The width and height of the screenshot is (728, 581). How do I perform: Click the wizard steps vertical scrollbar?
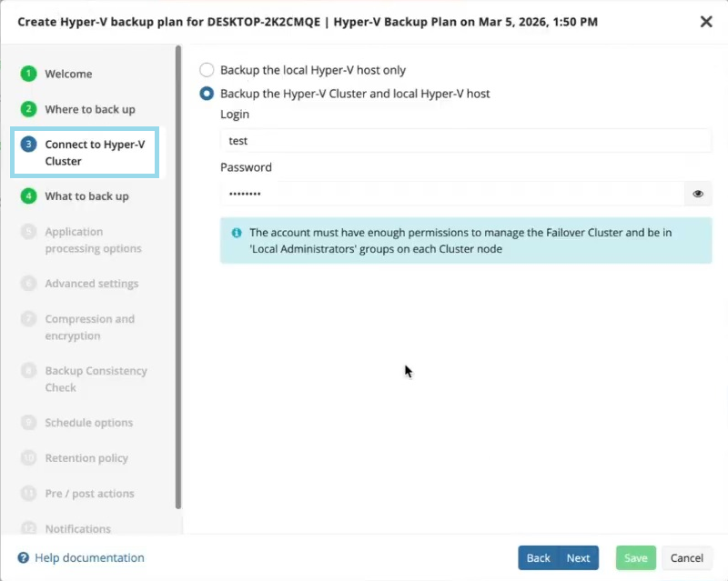pos(178,273)
